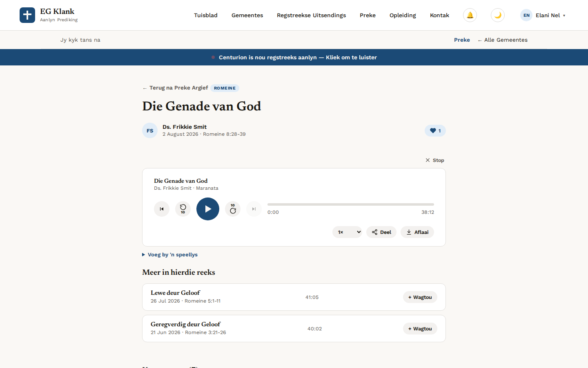This screenshot has height=368, width=588.
Task: Skip to the previous track
Action: pos(162,209)
